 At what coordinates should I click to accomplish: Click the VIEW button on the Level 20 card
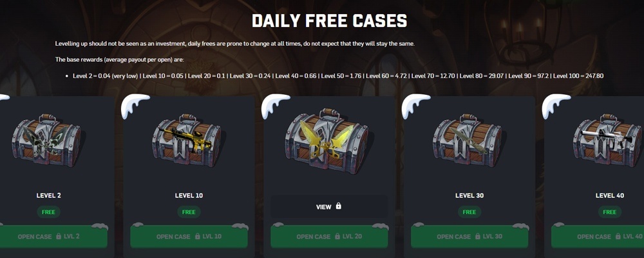point(329,206)
